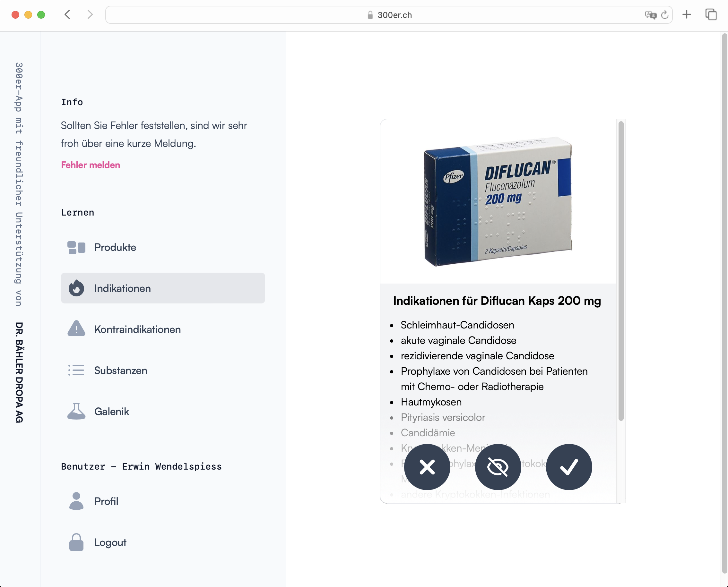Screen dimensions: 728x587
Task: Click the Indikationen flame icon
Action: 76,288
